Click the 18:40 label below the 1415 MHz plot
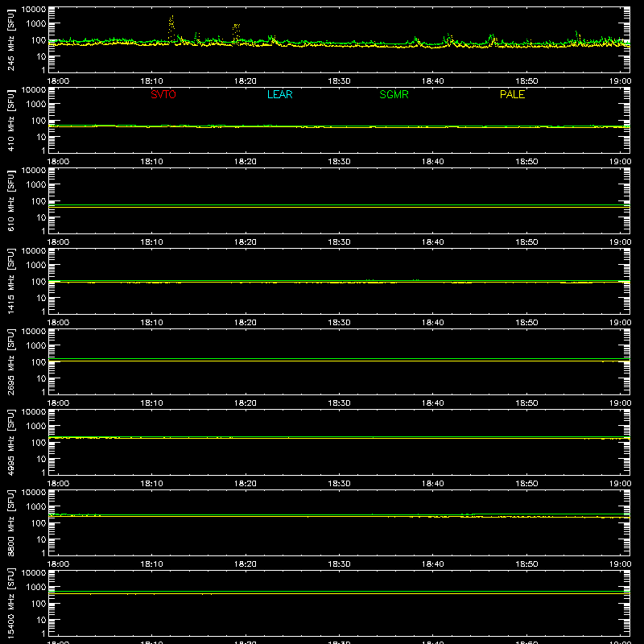The height and width of the screenshot is (644, 644). tap(433, 323)
